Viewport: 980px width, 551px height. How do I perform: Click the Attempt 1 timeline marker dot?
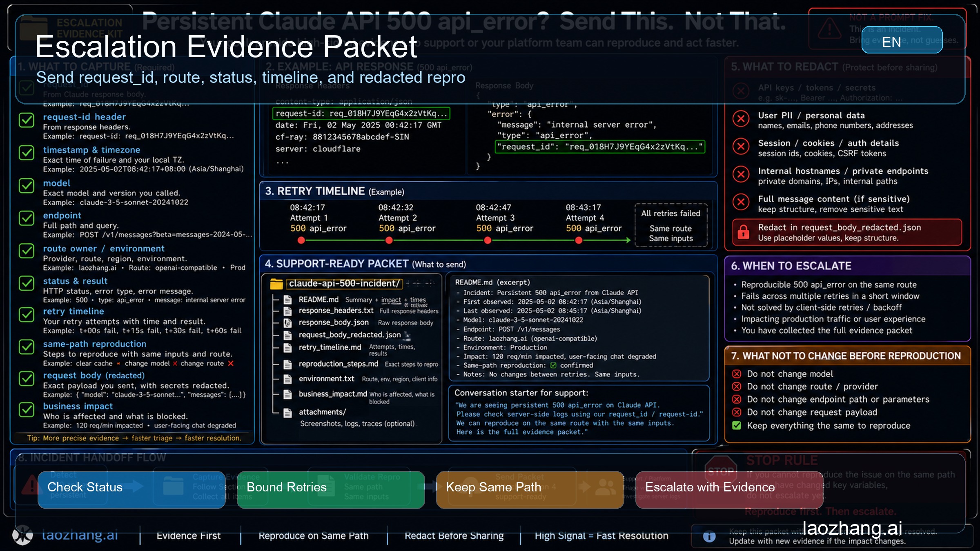[x=301, y=240]
